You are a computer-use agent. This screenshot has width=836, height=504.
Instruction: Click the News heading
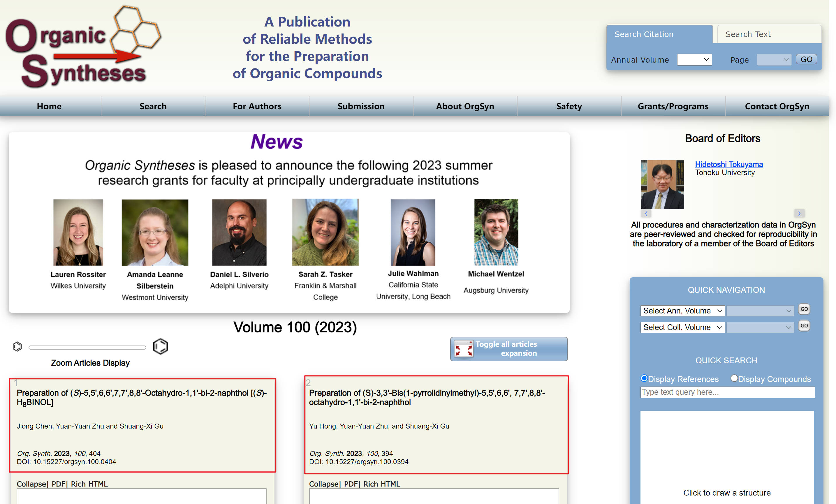tap(277, 142)
